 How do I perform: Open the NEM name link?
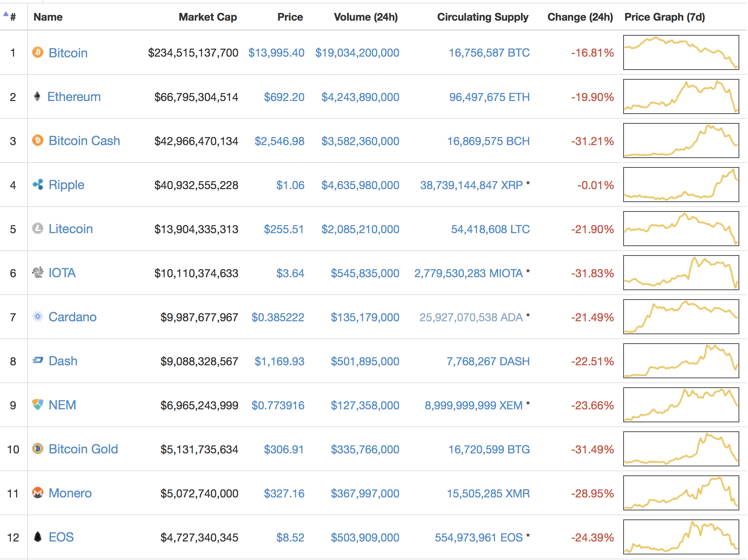point(62,405)
